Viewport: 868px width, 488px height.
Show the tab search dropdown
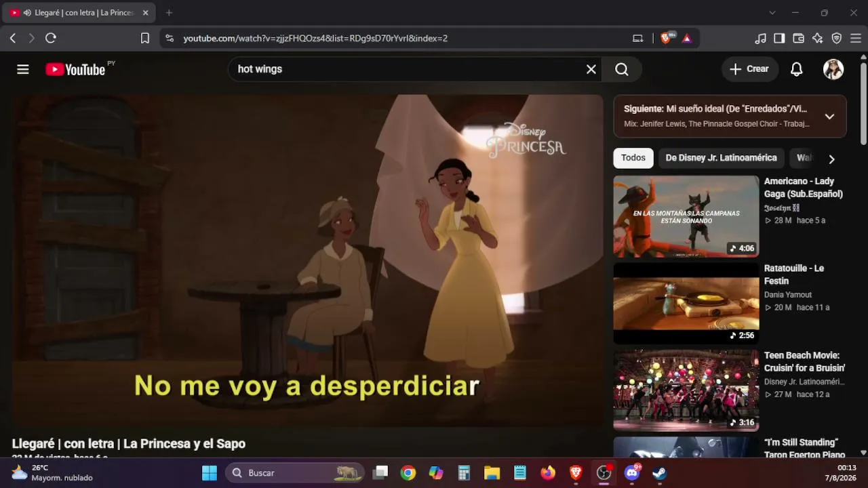click(772, 13)
